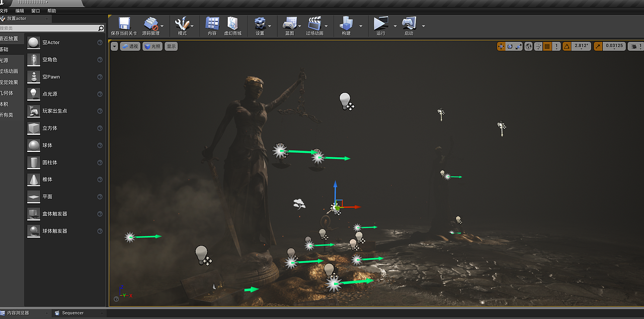Click the search magnifier in class search box
The image size is (644, 319).
point(101,28)
